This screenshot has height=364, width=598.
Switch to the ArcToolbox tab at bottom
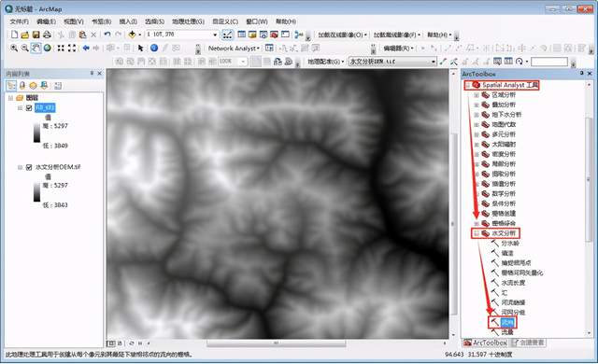click(486, 343)
